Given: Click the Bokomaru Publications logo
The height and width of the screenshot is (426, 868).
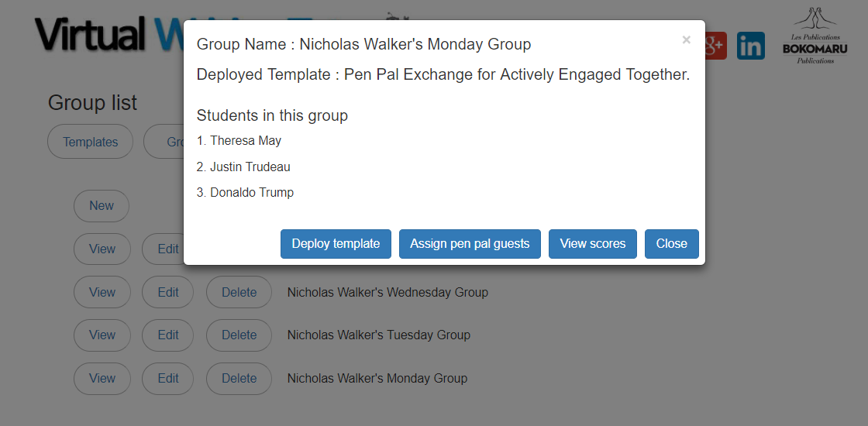Looking at the screenshot, I should pos(815,37).
